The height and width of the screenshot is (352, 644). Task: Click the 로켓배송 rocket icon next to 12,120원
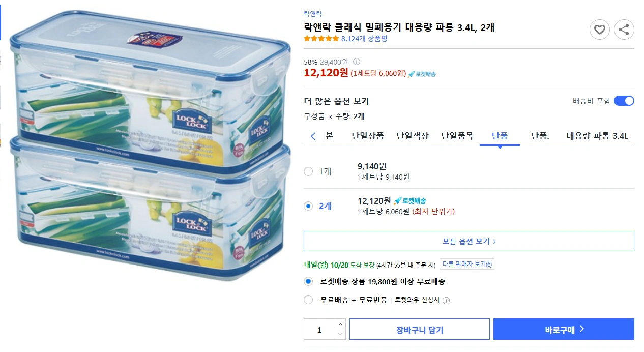412,74
